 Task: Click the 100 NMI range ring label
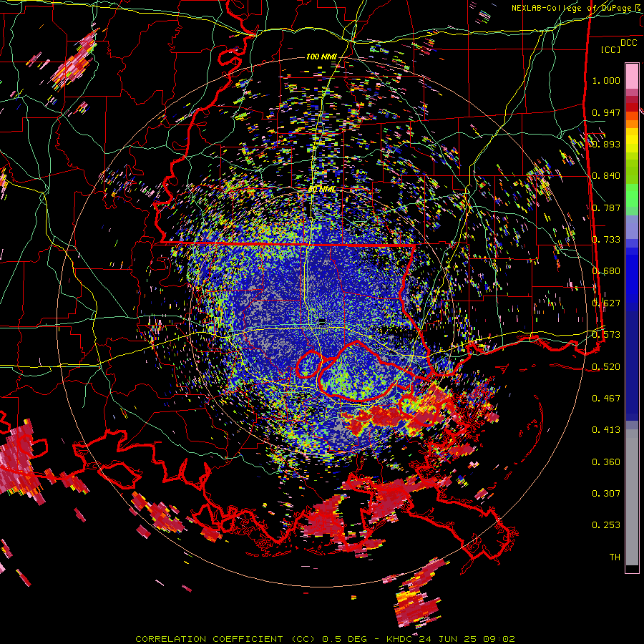[321, 57]
